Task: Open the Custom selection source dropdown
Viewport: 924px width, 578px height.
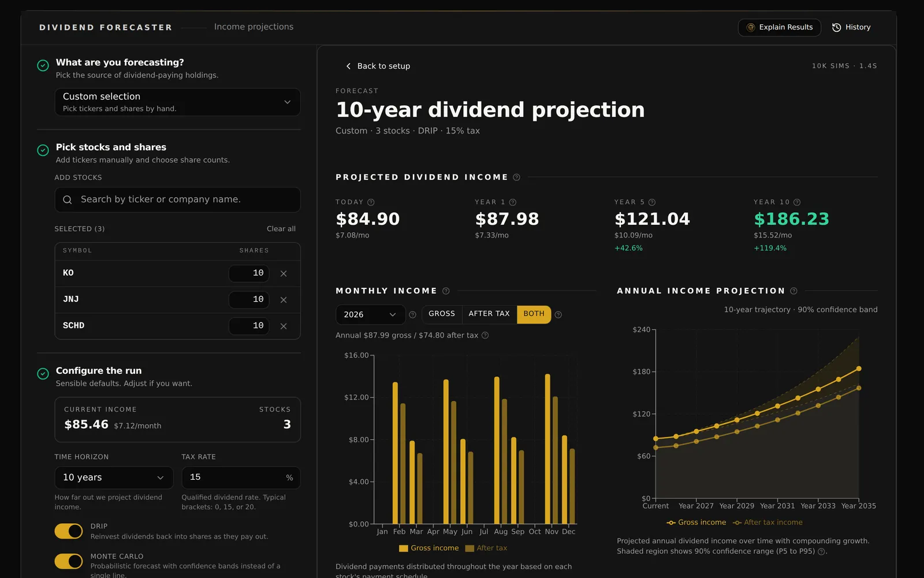Action: [177, 102]
